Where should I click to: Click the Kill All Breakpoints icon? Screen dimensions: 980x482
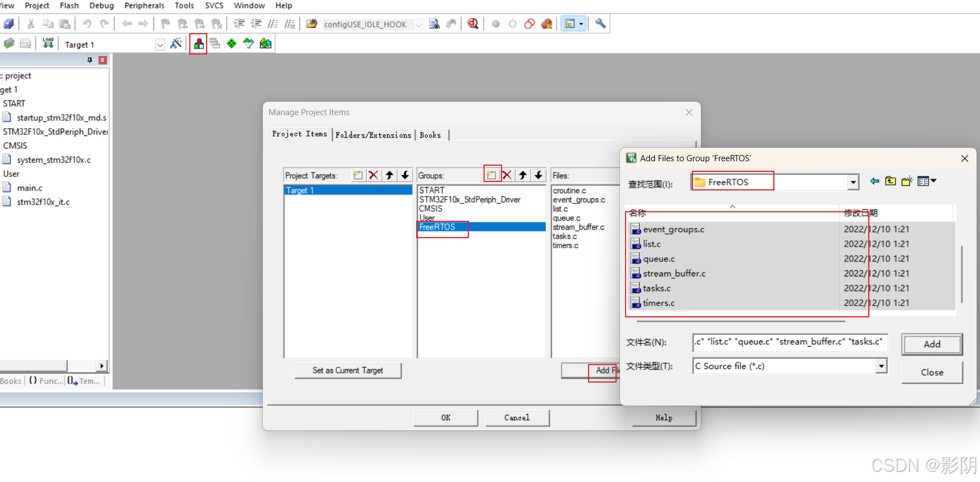546,24
